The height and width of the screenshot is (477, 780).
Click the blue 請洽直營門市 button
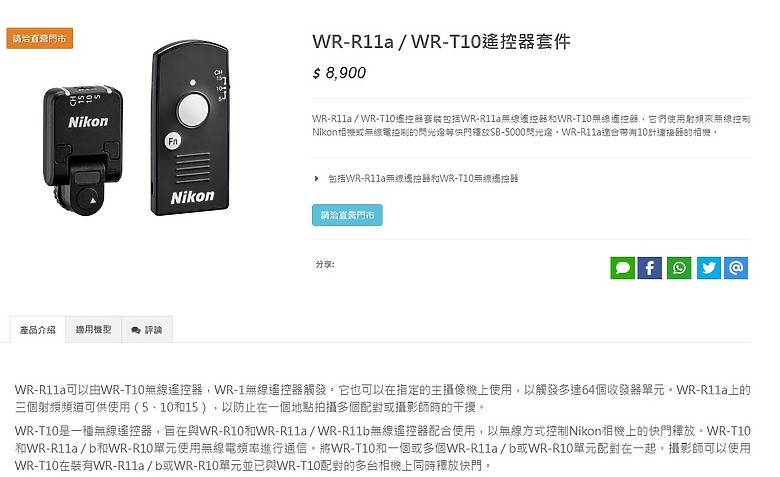347,215
